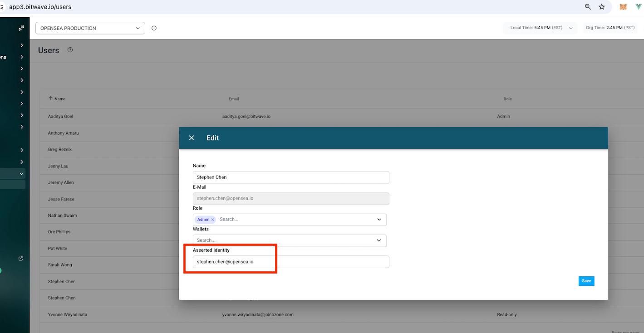Bookmark this page with the star icon
The height and width of the screenshot is (333, 644).
[x=602, y=7]
